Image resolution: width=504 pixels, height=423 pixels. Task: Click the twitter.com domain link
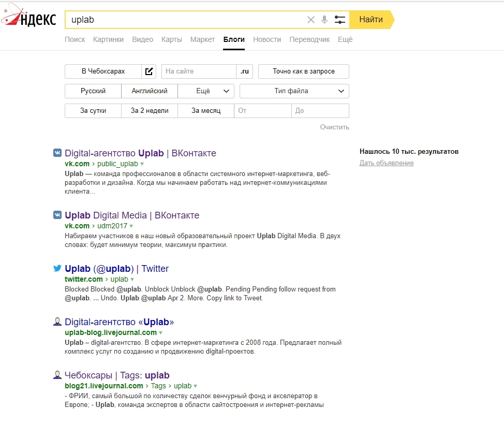[84, 279]
